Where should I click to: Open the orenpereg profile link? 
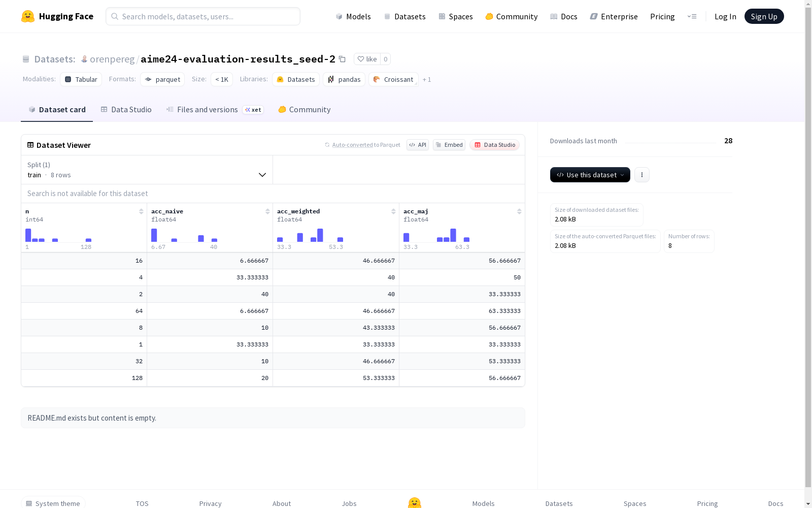pyautogui.click(x=112, y=59)
